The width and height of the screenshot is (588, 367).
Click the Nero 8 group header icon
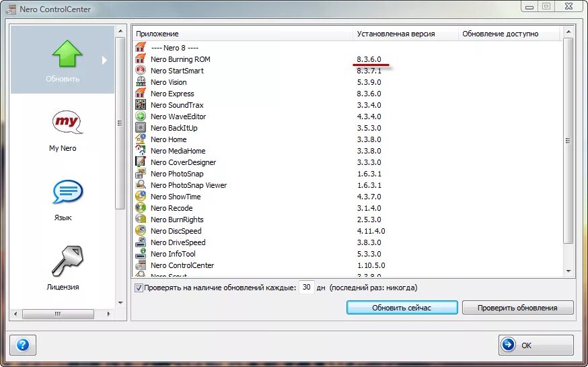tap(141, 48)
